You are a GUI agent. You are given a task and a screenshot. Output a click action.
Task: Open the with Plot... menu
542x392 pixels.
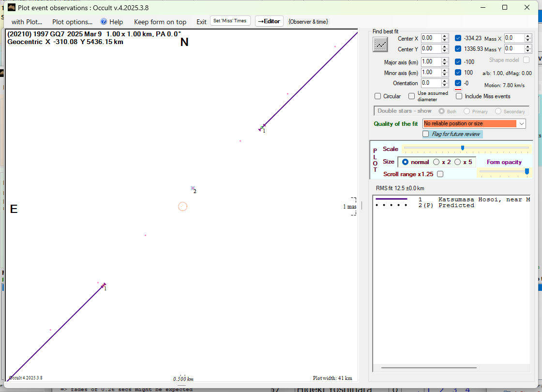27,22
